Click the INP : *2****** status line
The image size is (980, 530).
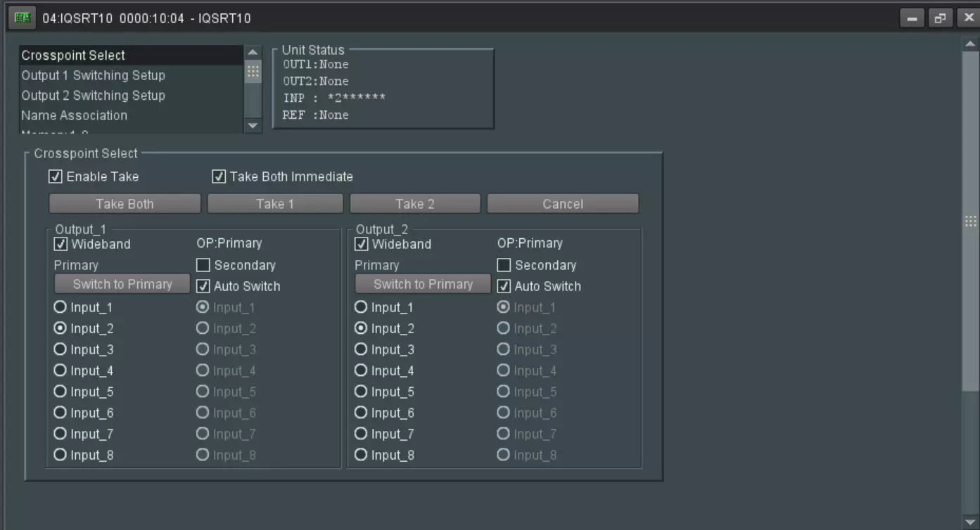(x=334, y=98)
